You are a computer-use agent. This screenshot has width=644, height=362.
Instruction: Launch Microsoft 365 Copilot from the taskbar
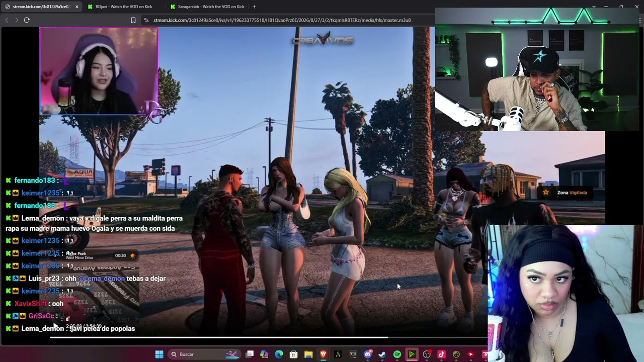264,354
